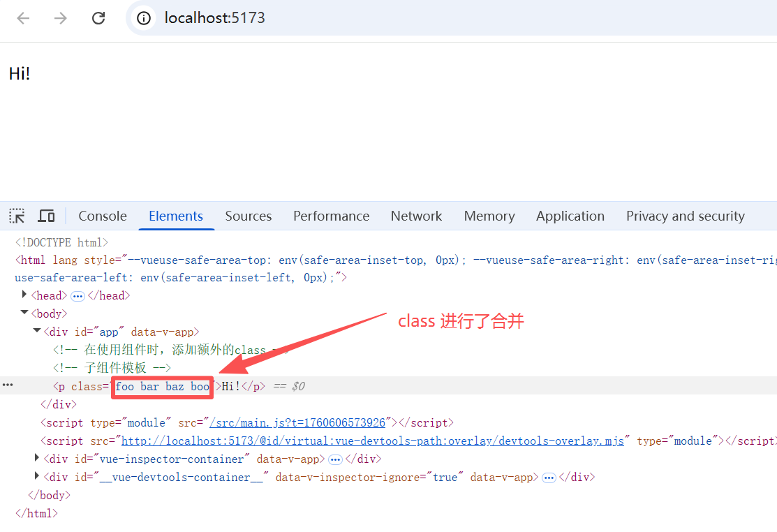Click the browser back arrow
777x532 pixels.
coord(23,18)
